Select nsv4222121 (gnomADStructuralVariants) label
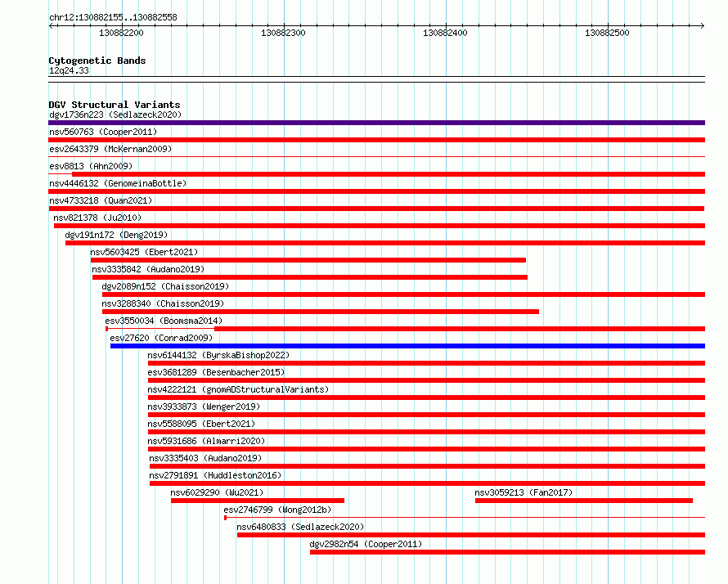This screenshot has height=584, width=728. point(238,389)
